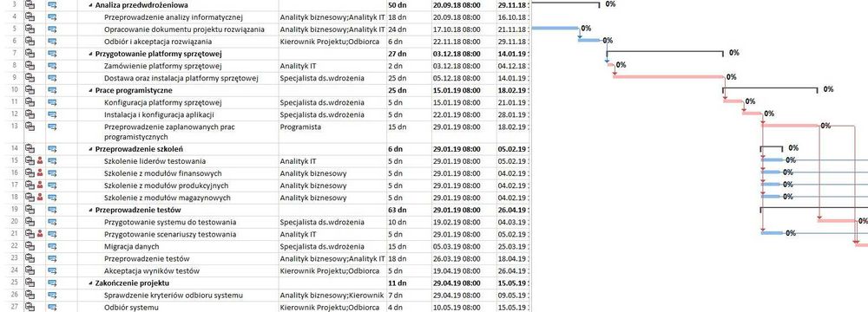The image size is (868, 312).
Task: Click the indicator icon in row 5
Action: (30, 29)
